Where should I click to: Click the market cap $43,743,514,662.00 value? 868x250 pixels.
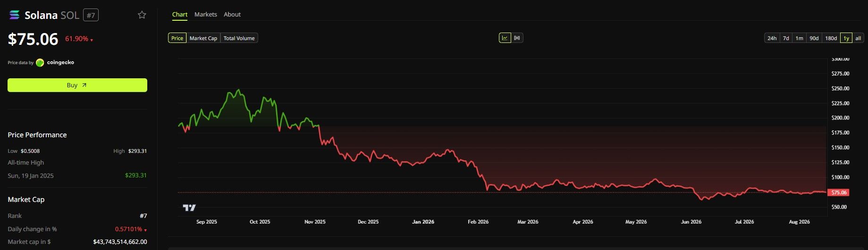click(x=120, y=242)
